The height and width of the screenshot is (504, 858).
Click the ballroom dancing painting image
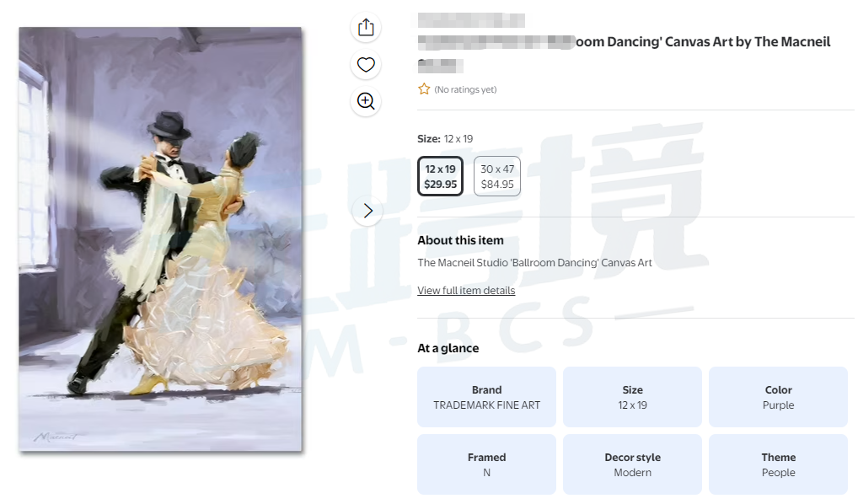click(160, 239)
